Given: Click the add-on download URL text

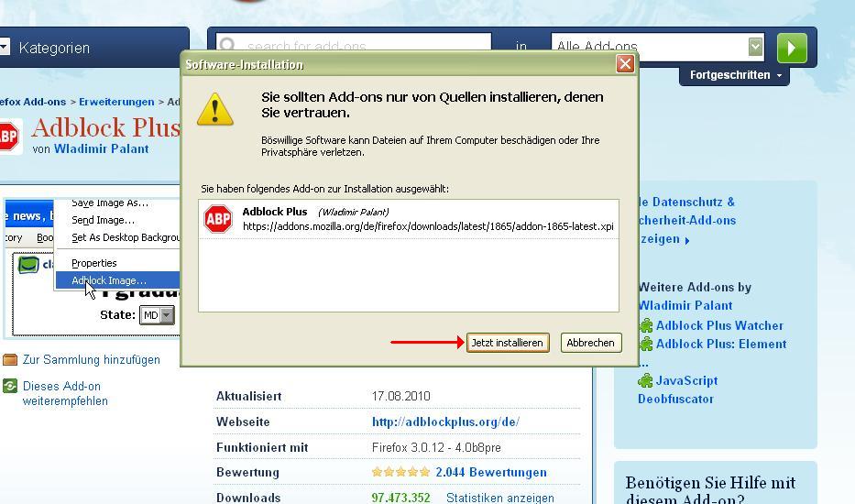Looking at the screenshot, I should pos(428,226).
